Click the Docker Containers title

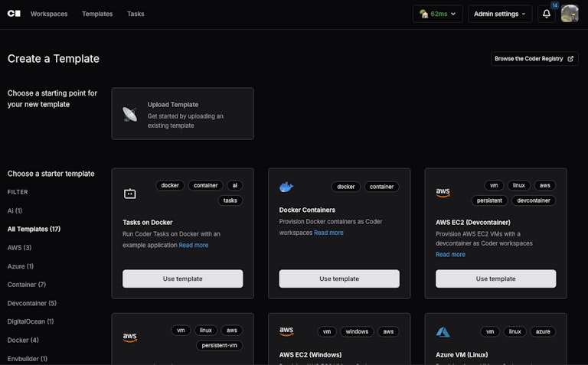point(307,210)
